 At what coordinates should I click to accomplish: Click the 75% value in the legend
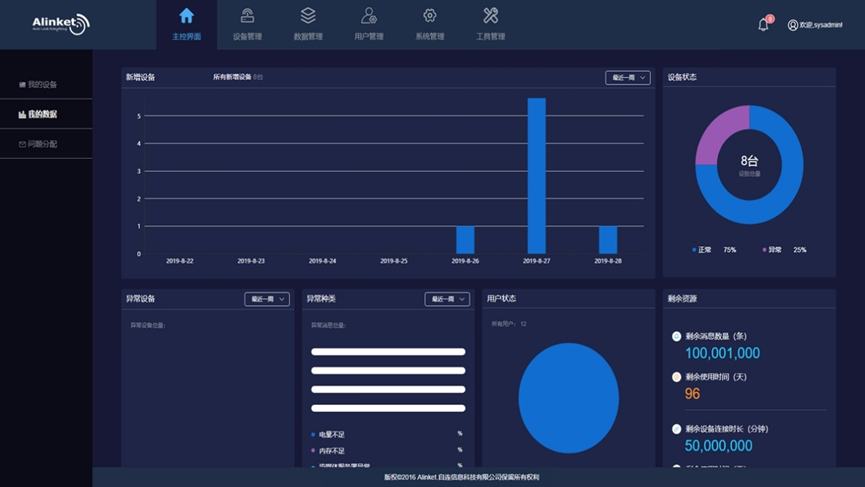click(730, 250)
